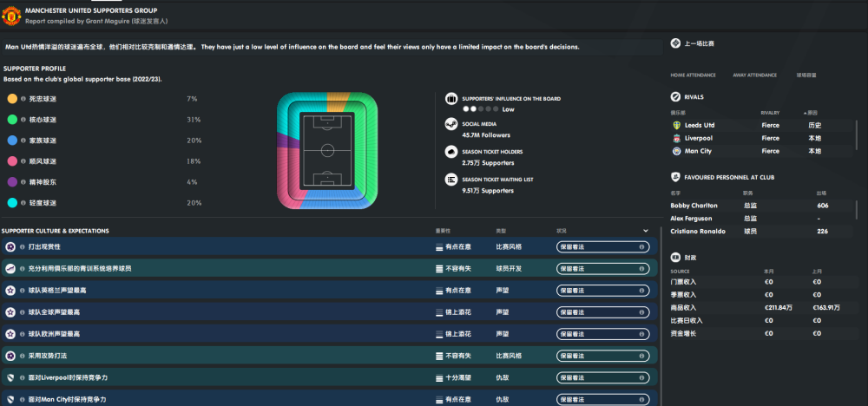868x406 pixels.
Task: Click the Social Media followers icon
Action: tap(451, 125)
